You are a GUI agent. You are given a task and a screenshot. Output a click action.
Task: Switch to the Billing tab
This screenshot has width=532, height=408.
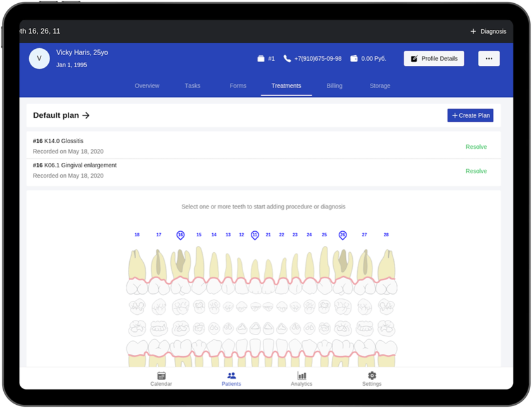(334, 86)
